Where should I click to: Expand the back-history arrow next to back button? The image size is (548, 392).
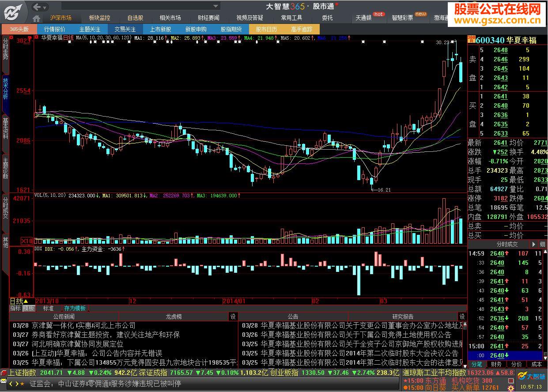(45, 7)
